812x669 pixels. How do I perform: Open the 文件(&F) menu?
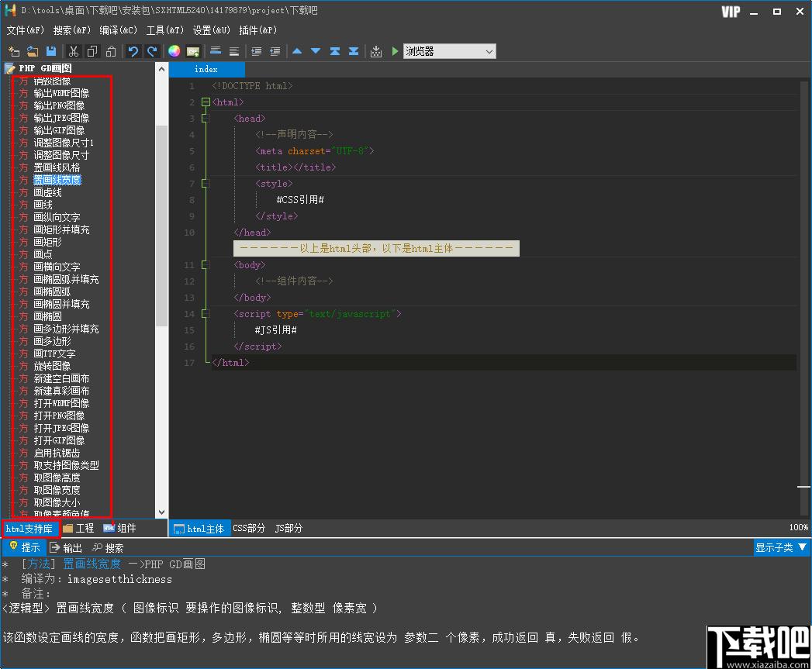pyautogui.click(x=25, y=30)
